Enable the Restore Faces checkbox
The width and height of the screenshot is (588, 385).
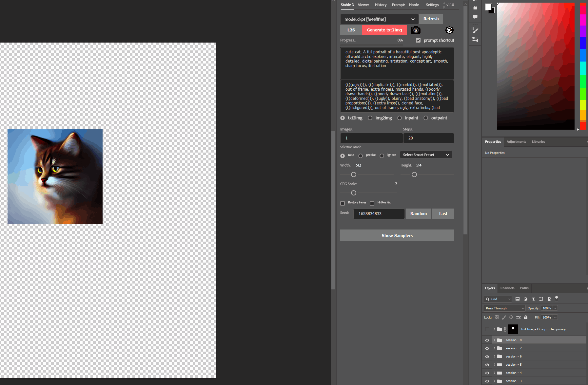point(343,203)
